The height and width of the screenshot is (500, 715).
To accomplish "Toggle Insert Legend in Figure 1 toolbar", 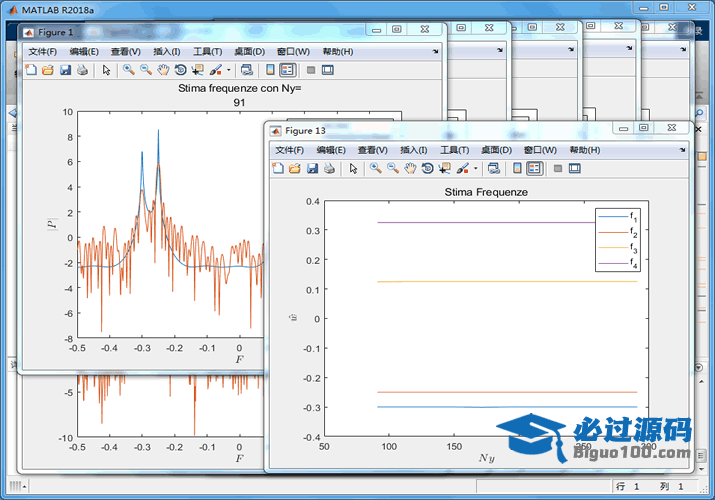I will click(x=287, y=70).
